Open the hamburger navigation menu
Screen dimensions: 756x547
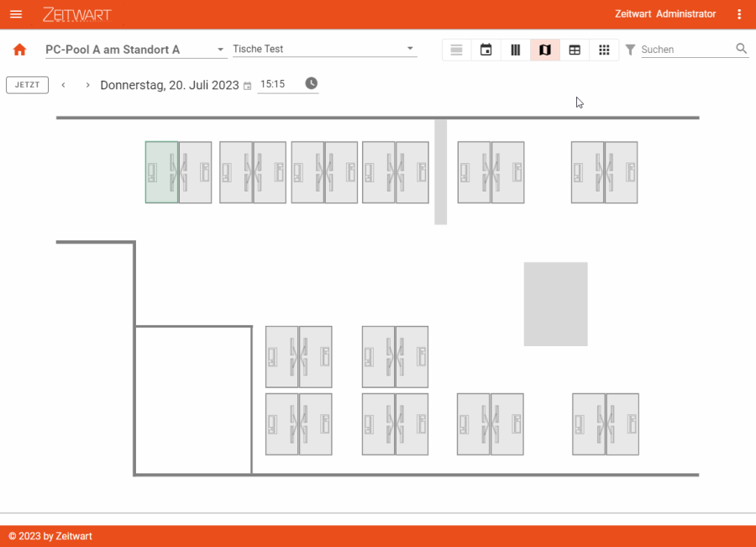coord(16,14)
